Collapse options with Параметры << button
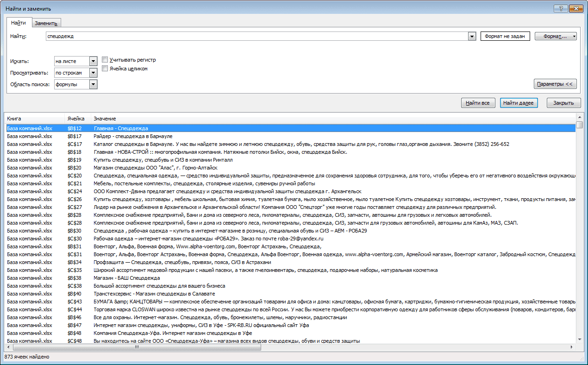Image resolution: width=588 pixels, height=365 pixels. point(555,84)
